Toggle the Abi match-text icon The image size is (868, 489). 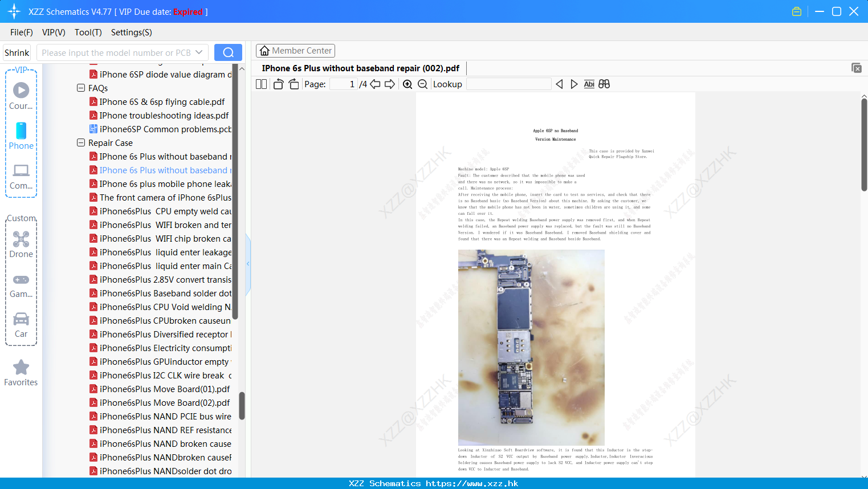pyautogui.click(x=589, y=84)
